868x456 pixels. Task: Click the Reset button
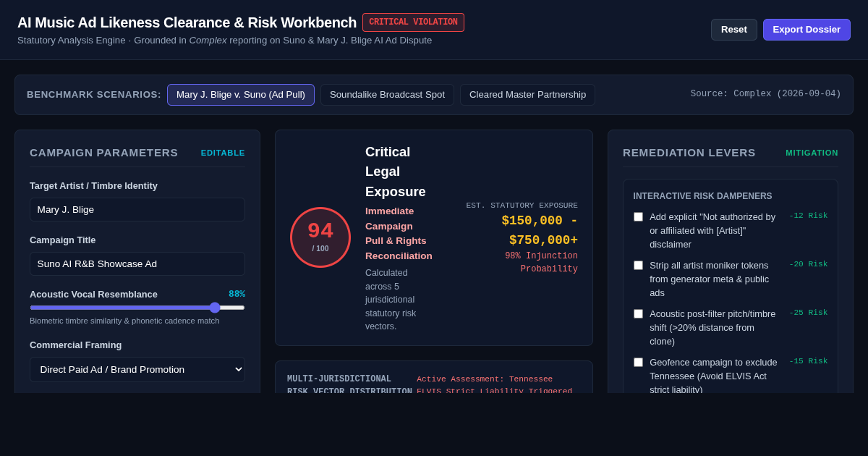tap(733, 30)
